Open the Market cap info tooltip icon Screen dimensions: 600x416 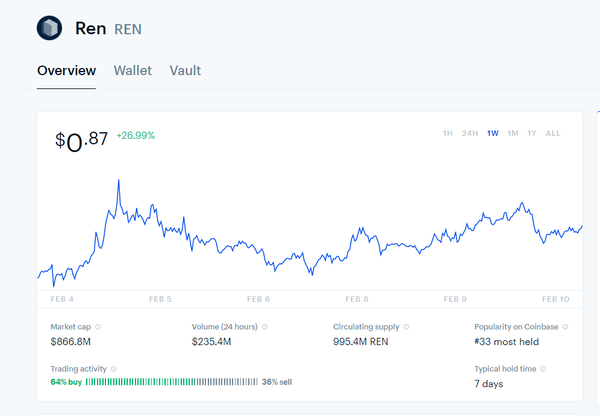pyautogui.click(x=97, y=327)
